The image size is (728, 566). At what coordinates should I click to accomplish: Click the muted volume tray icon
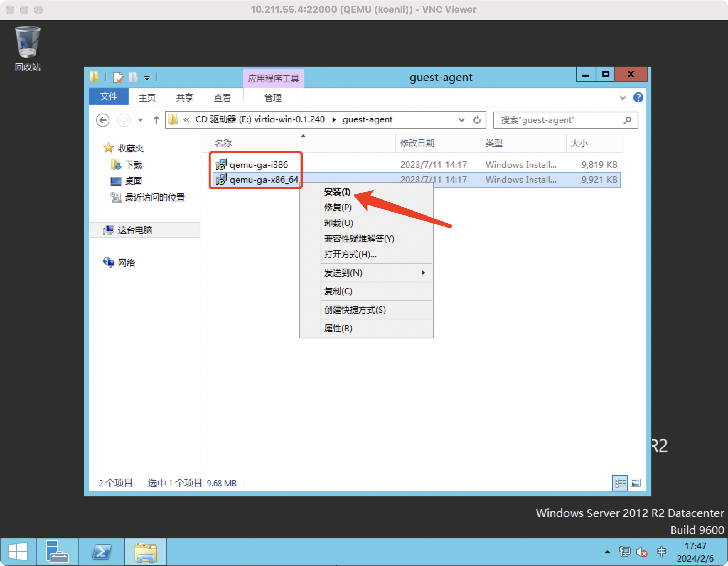coord(642,552)
